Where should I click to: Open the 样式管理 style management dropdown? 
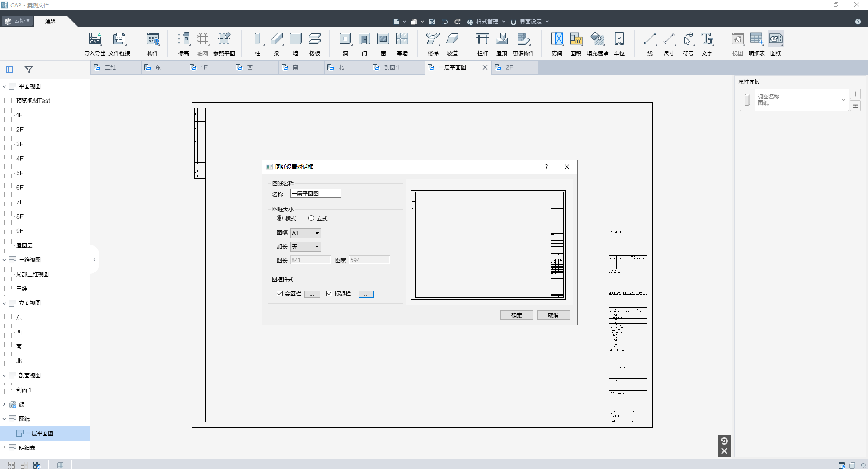[486, 22]
